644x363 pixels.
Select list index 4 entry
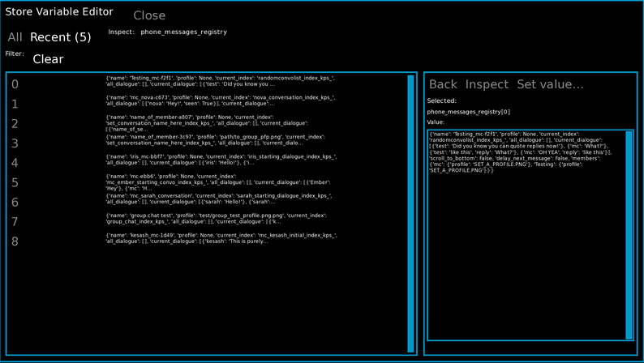pos(15,163)
